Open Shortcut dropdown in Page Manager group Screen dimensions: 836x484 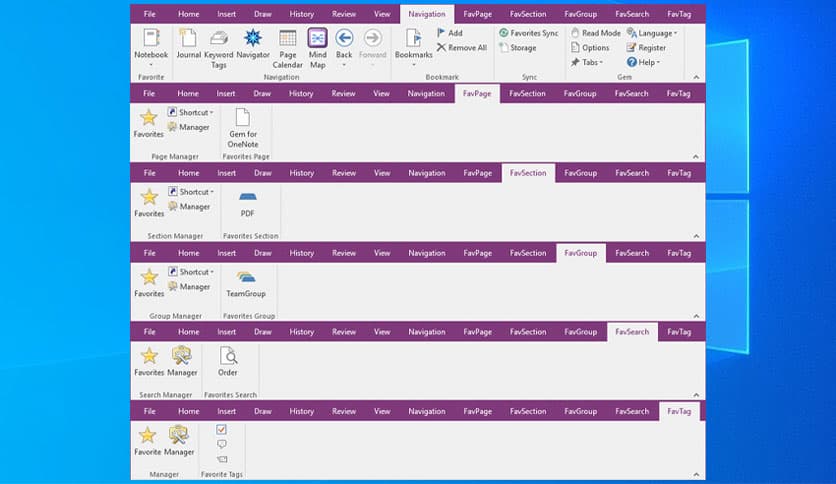pos(190,112)
